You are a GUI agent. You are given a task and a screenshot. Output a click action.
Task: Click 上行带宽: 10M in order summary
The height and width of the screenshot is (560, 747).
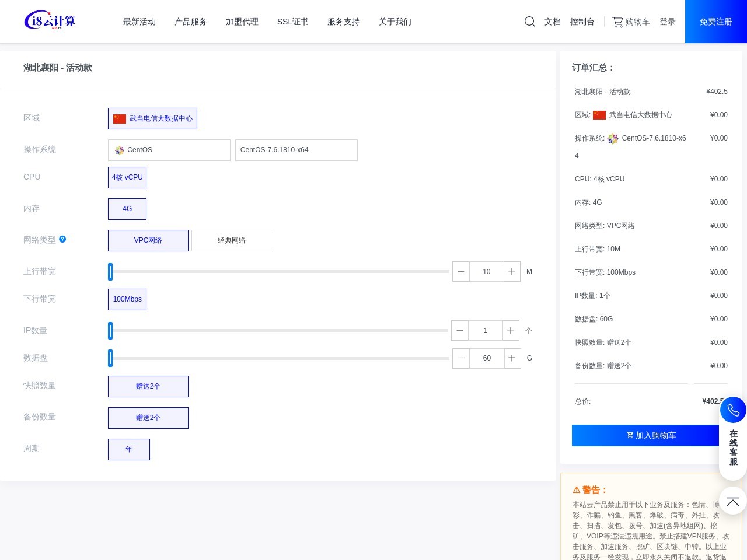click(598, 249)
